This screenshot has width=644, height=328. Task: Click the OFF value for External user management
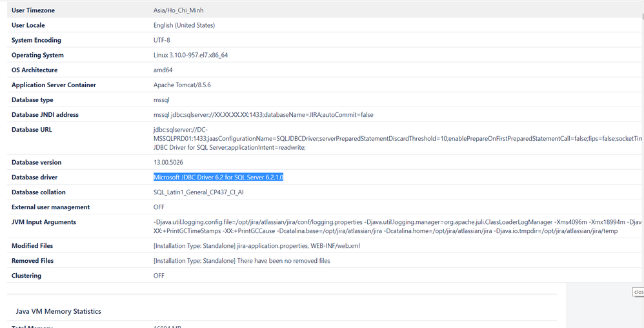click(159, 207)
